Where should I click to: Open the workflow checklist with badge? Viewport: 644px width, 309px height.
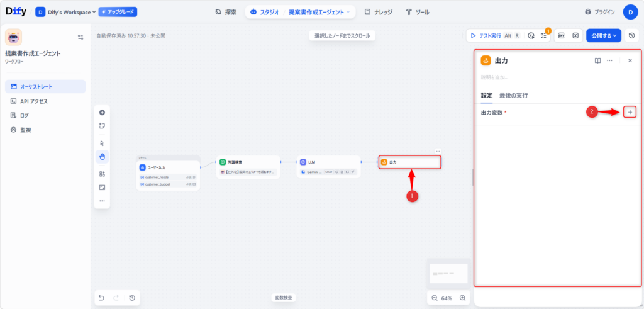click(544, 36)
